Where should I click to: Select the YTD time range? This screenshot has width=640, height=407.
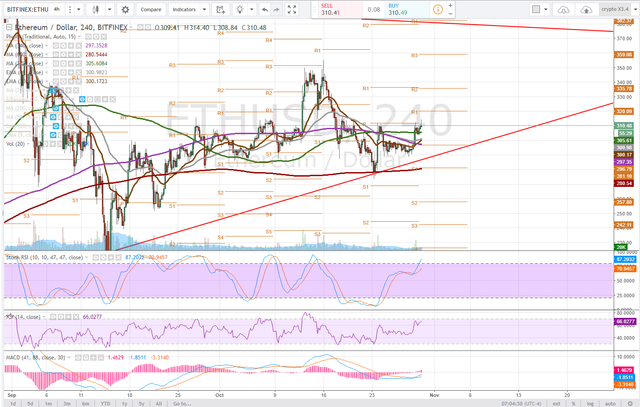pos(105,404)
